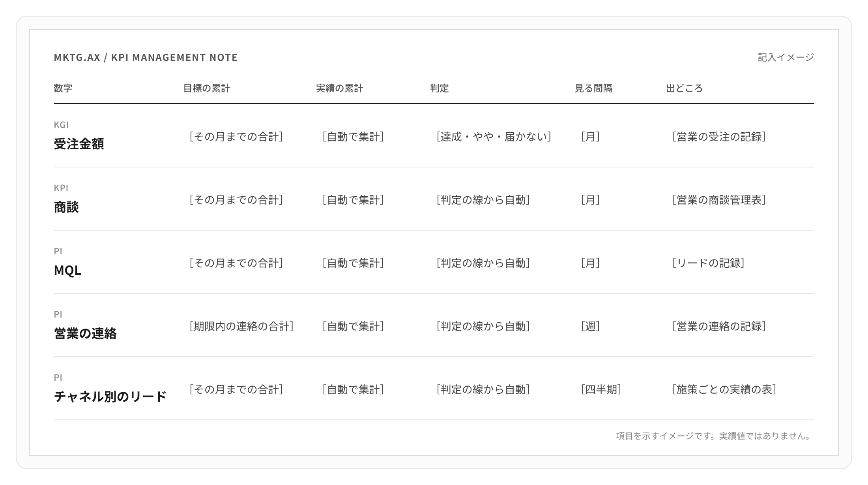Click the 'PI' label above MQL
Screen dimensions: 868x485
[x=58, y=251]
